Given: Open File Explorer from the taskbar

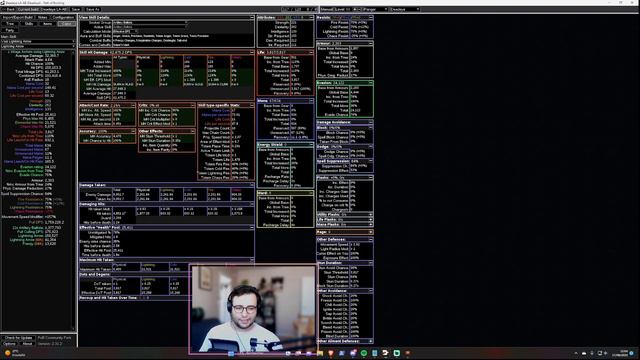Looking at the screenshot, I should pyautogui.click(x=320, y=353).
